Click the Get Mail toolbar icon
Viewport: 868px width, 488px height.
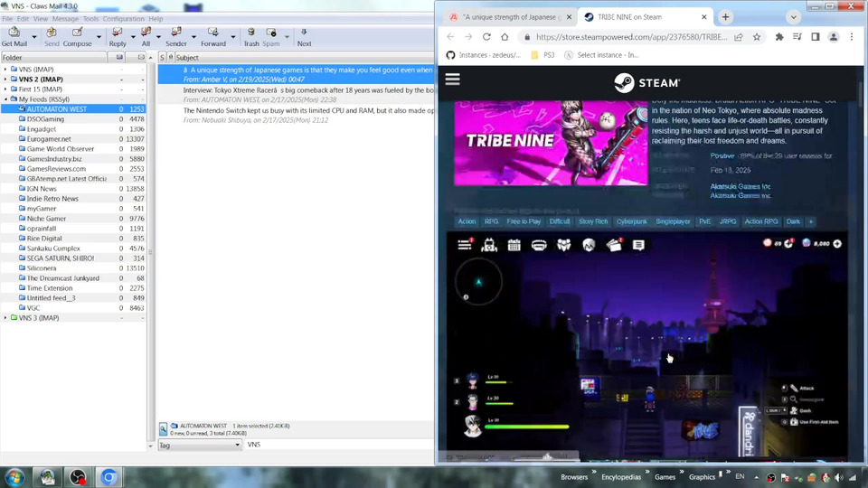pos(14,37)
